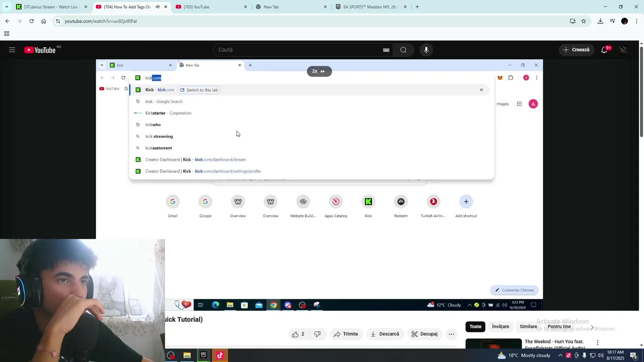Open YouTube guide hamburger menu

pos(12,50)
